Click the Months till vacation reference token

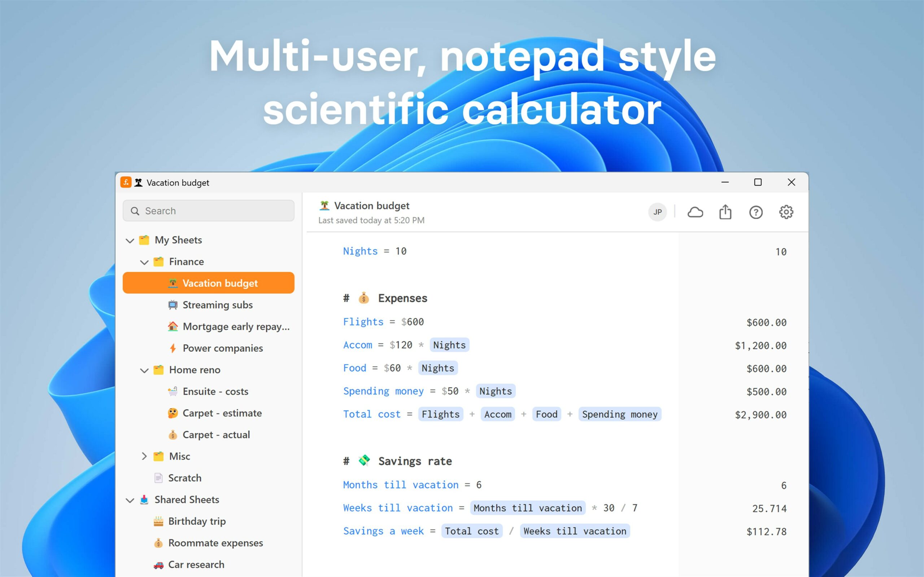click(527, 508)
